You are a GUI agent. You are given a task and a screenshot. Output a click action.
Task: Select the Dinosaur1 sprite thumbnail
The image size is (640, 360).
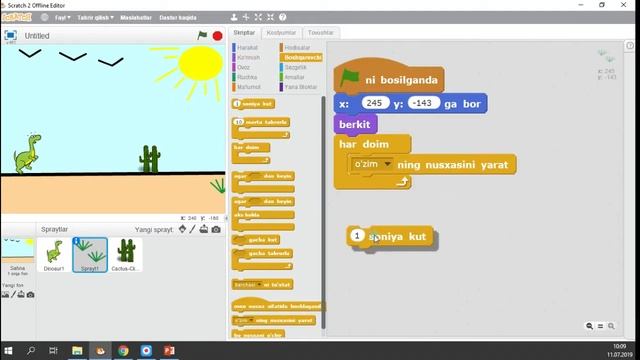[54, 255]
